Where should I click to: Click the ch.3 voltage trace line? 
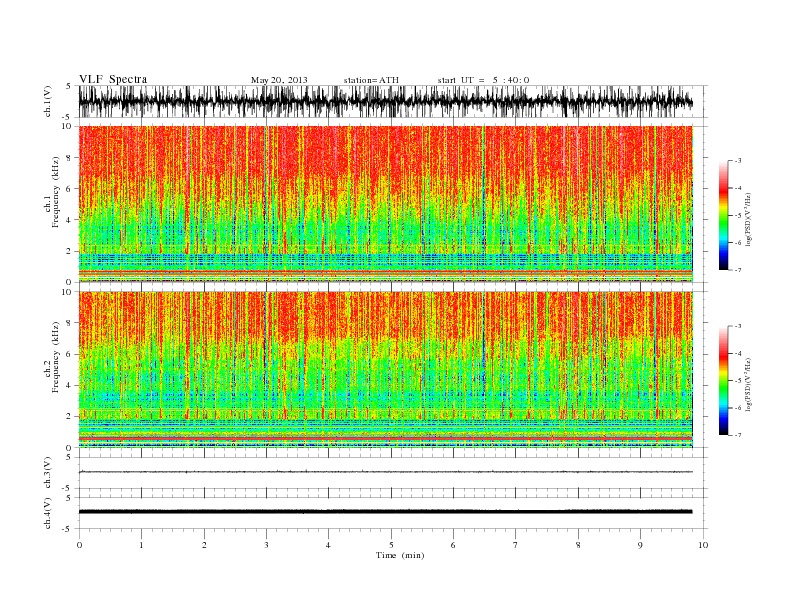pos(386,472)
